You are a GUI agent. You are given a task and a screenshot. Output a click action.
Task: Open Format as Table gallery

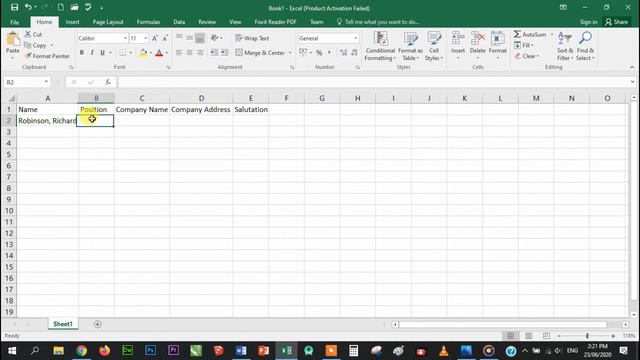pyautogui.click(x=410, y=46)
